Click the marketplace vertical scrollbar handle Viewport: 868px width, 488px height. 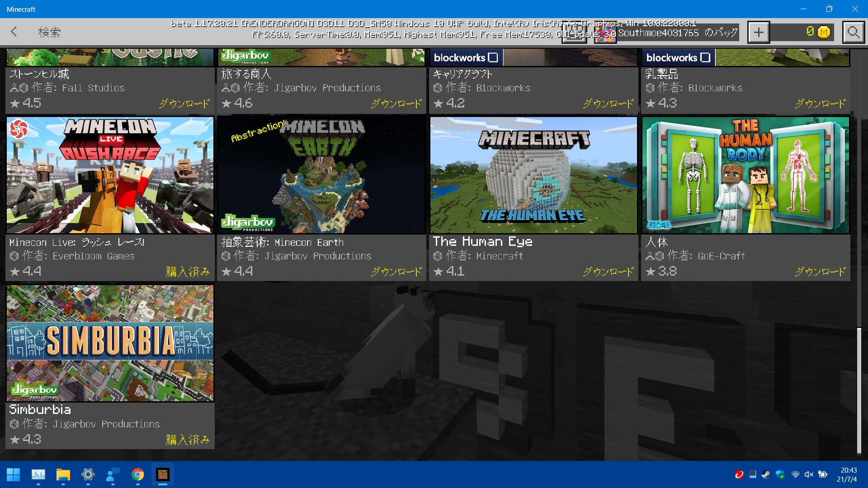click(859, 391)
